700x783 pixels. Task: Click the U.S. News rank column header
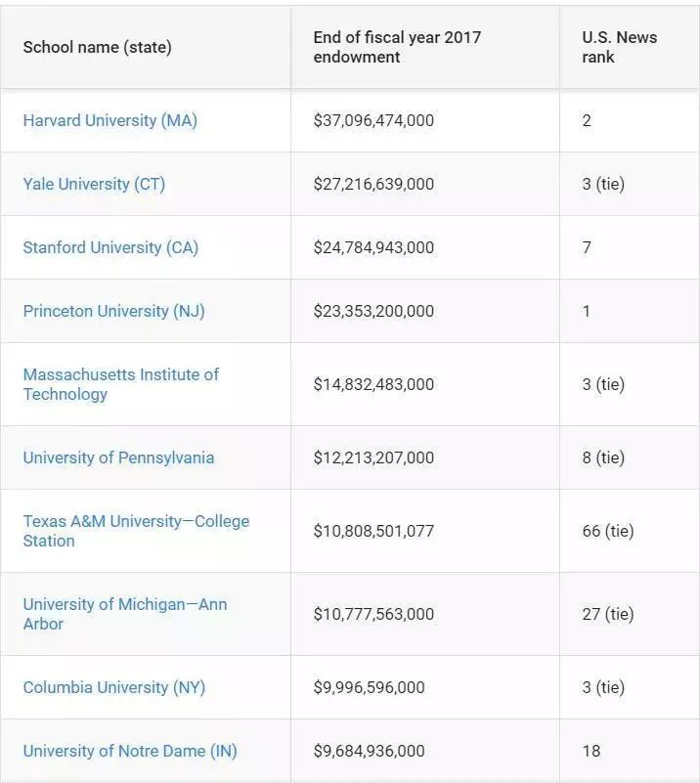pyautogui.click(x=619, y=48)
